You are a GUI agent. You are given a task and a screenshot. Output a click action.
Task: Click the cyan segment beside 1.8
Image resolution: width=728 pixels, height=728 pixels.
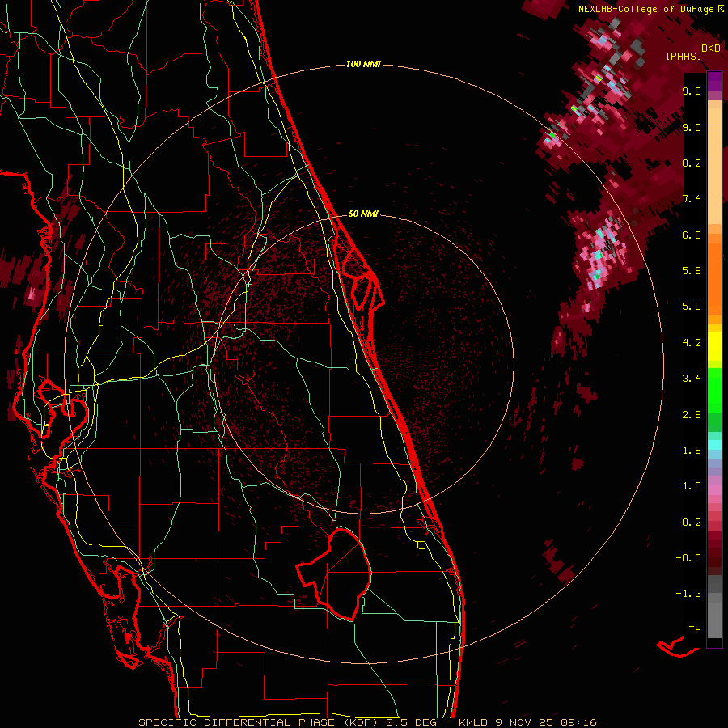714,445
